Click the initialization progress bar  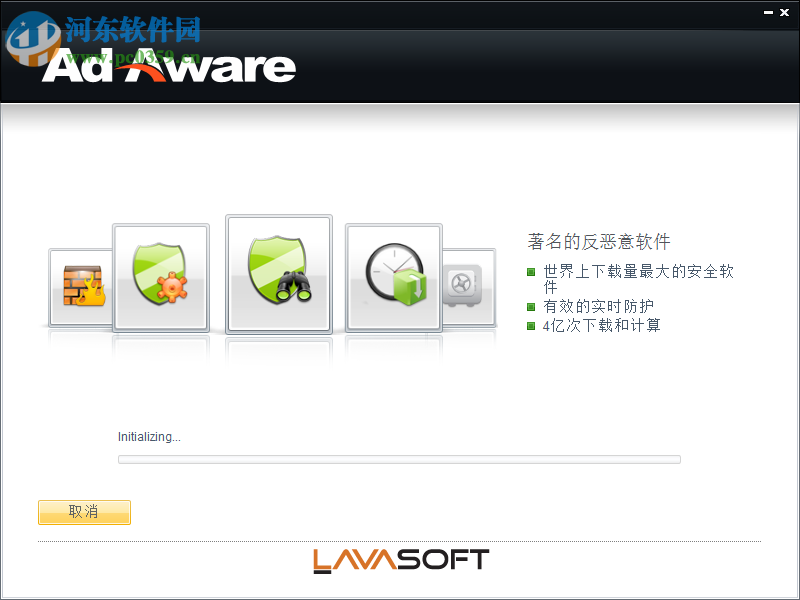pos(400,459)
